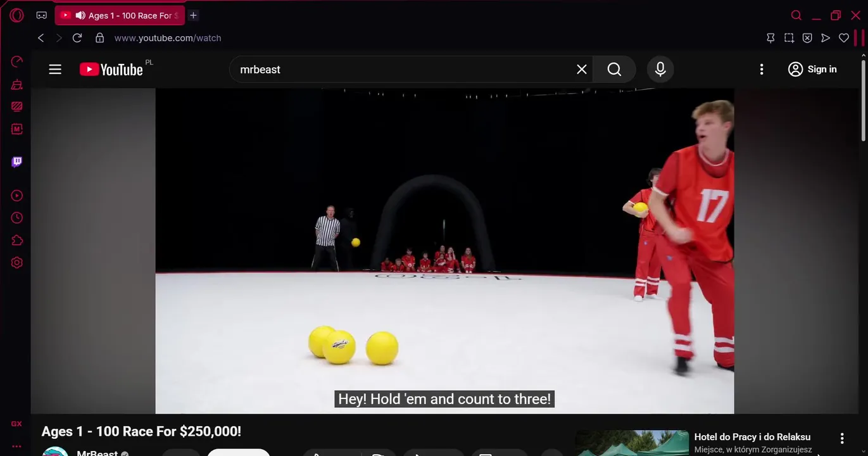Go forward to the next page
The height and width of the screenshot is (456, 868).
point(59,38)
